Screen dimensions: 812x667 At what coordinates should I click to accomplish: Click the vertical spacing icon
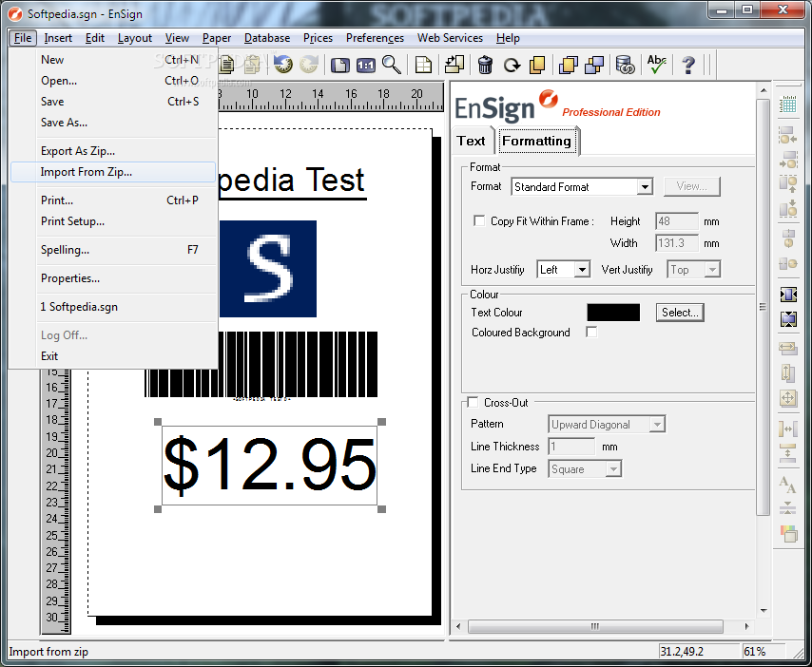[787, 453]
